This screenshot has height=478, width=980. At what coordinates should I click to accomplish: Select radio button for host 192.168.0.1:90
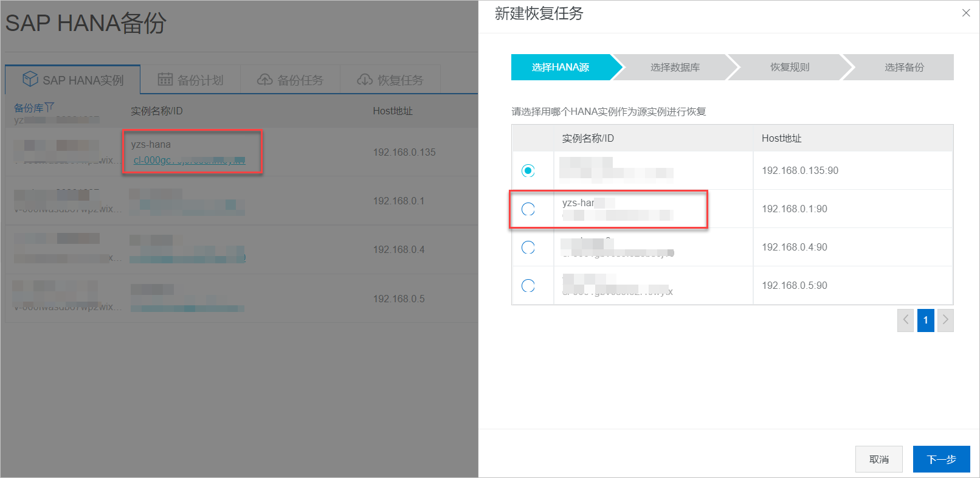coord(528,209)
